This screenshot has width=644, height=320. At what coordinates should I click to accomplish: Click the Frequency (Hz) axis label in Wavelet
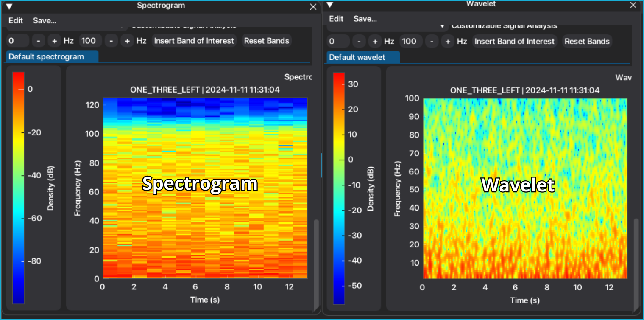[397, 188]
